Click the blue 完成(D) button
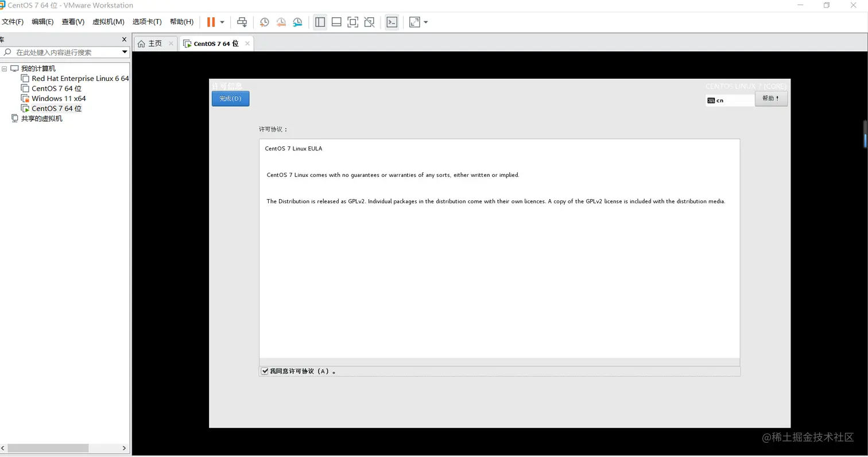Screen dimensions: 868x457 [230, 99]
